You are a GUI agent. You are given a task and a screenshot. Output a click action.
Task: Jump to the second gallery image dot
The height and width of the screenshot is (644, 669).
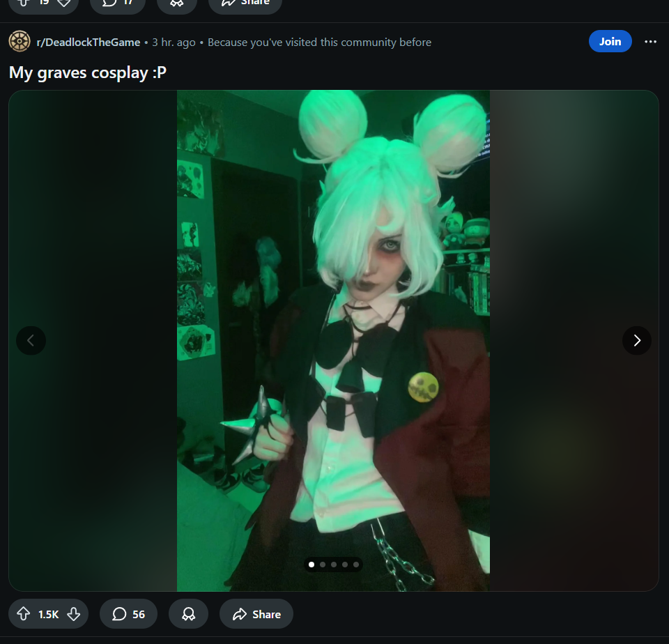[x=323, y=565]
